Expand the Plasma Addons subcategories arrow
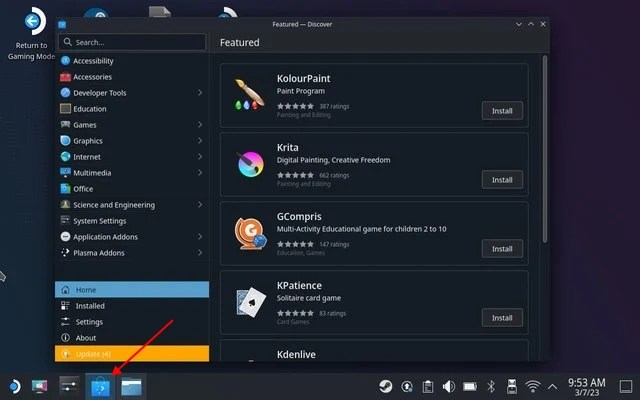640x400 pixels. click(200, 253)
